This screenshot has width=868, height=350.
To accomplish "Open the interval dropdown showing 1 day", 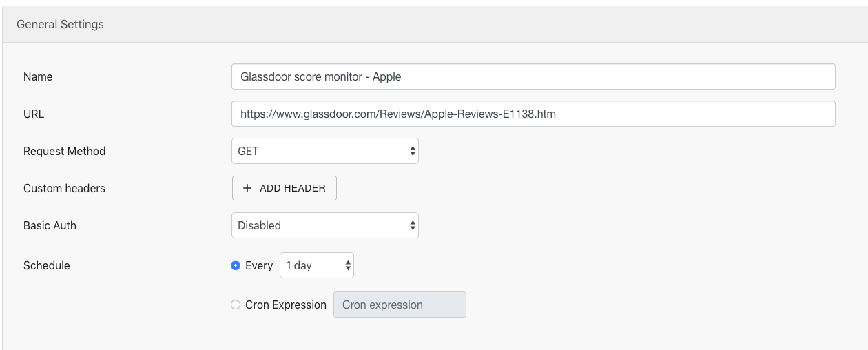I will coord(317,265).
